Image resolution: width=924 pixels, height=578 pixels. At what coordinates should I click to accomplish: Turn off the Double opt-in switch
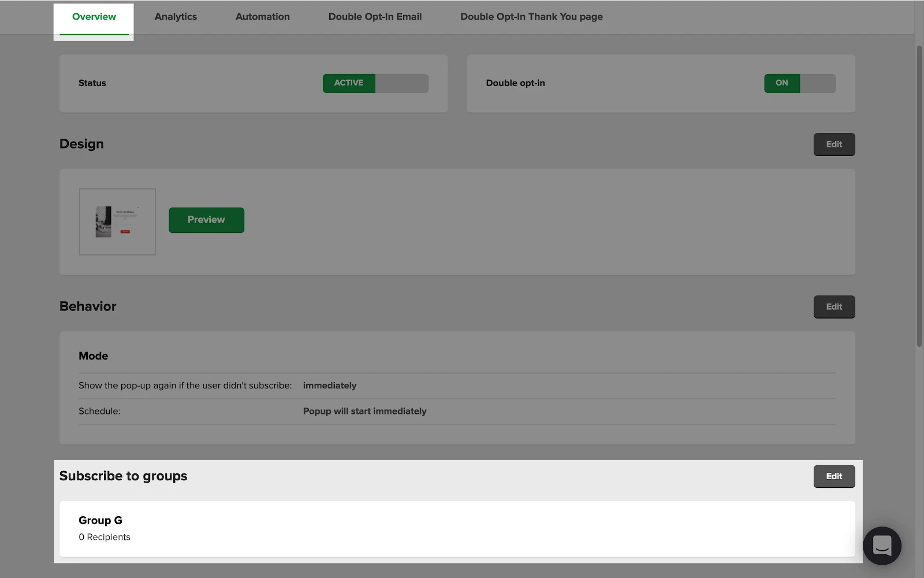click(799, 83)
